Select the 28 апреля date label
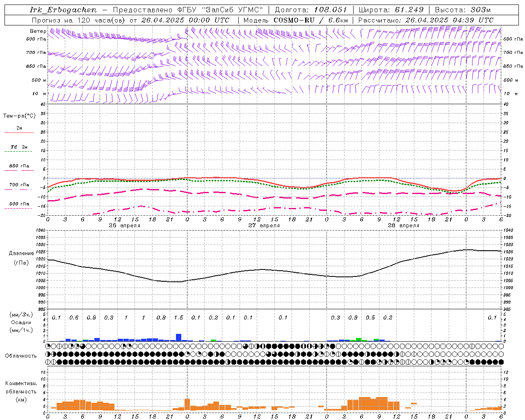This screenshot has width=525, height=420. (403, 226)
